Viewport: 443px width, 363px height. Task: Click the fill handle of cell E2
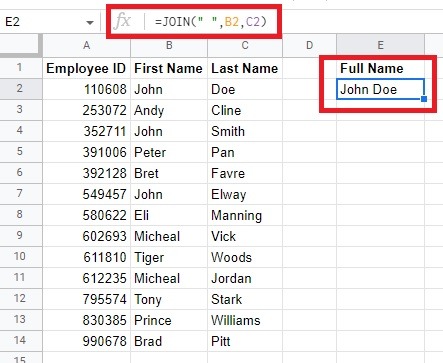point(424,99)
